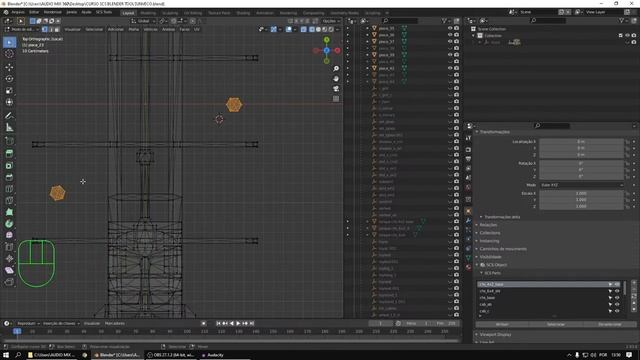
Task: Click the Desselecionar button under SCS Parts
Action: point(610,324)
